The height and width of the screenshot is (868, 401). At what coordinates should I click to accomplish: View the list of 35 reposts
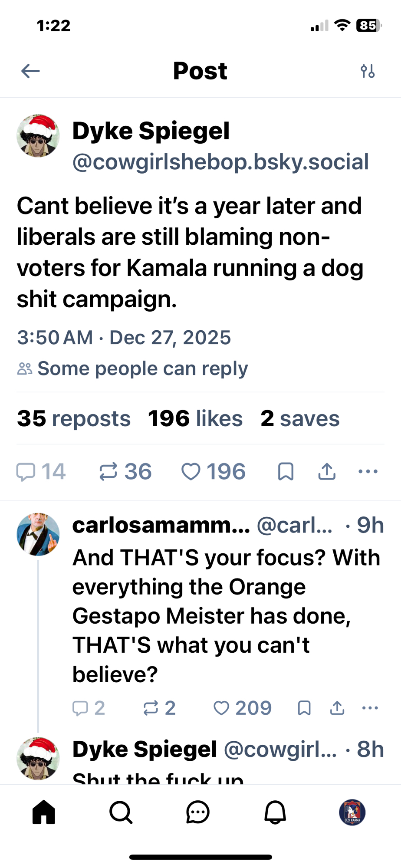(x=74, y=419)
